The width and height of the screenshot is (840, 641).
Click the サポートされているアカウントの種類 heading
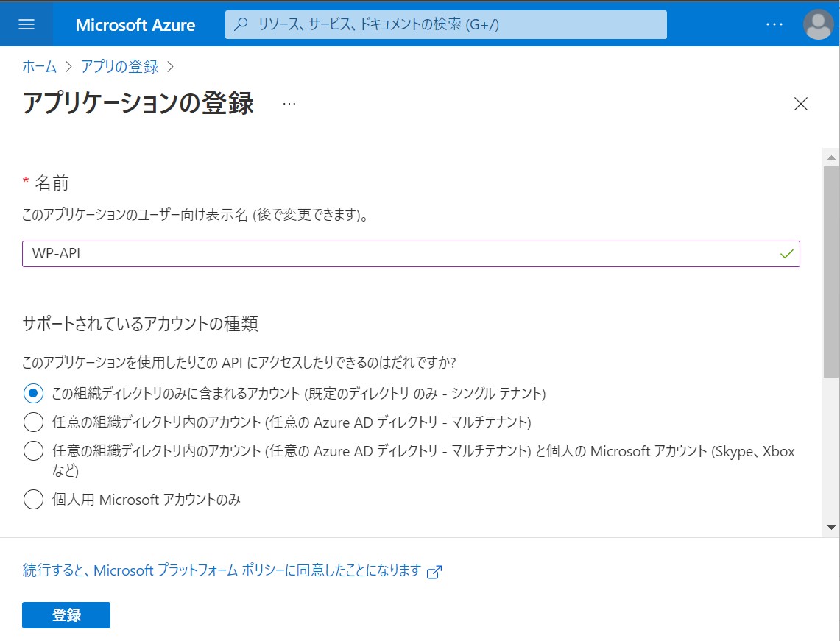point(141,324)
